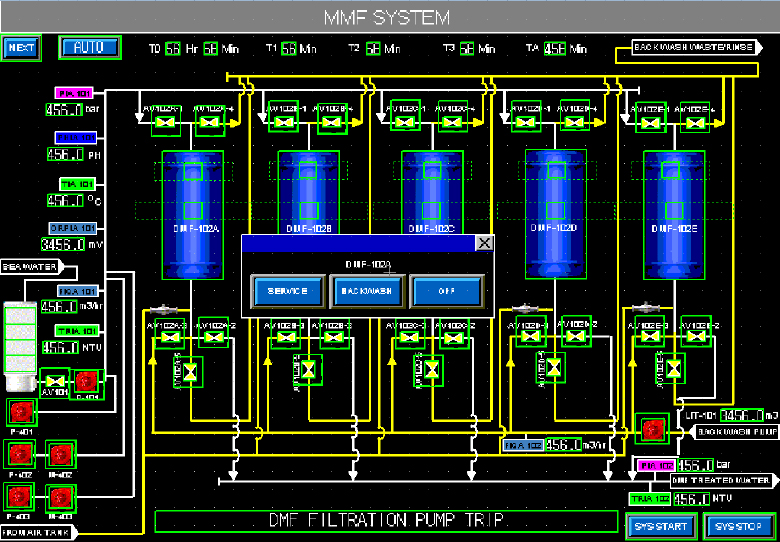Viewport: 780px width, 542px height.
Task: Click the red pump right of P-402
Action: (60, 455)
